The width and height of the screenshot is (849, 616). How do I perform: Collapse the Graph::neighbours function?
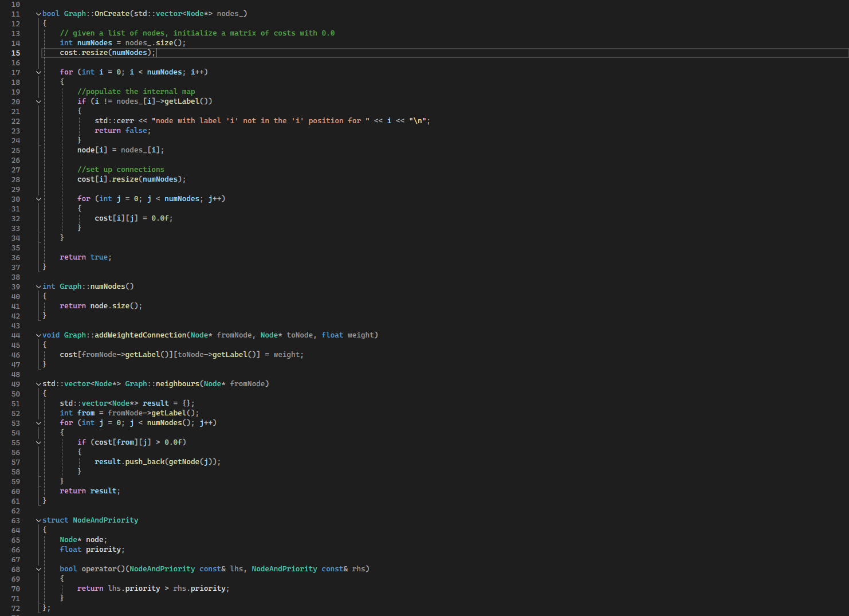pos(38,383)
